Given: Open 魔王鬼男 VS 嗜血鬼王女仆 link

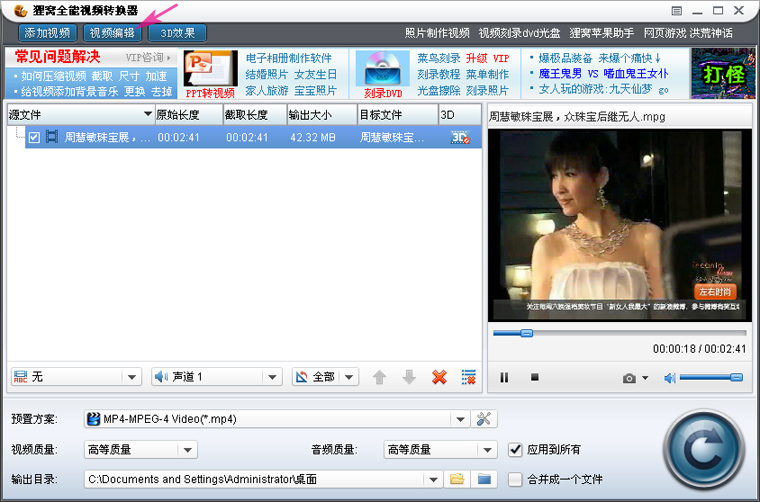Looking at the screenshot, I should 603,74.
